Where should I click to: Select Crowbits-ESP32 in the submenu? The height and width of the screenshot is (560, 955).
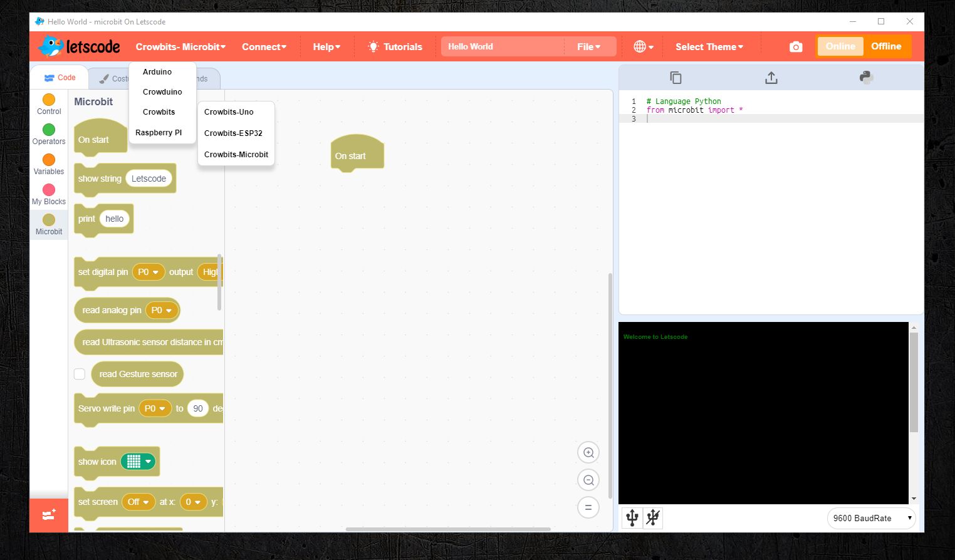click(x=233, y=133)
